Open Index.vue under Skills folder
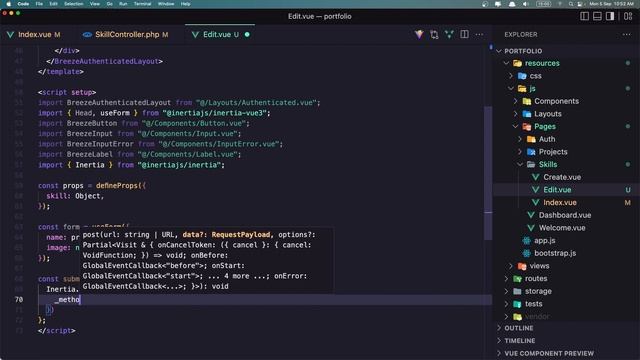Screen dimensions: 640x360 (560, 202)
